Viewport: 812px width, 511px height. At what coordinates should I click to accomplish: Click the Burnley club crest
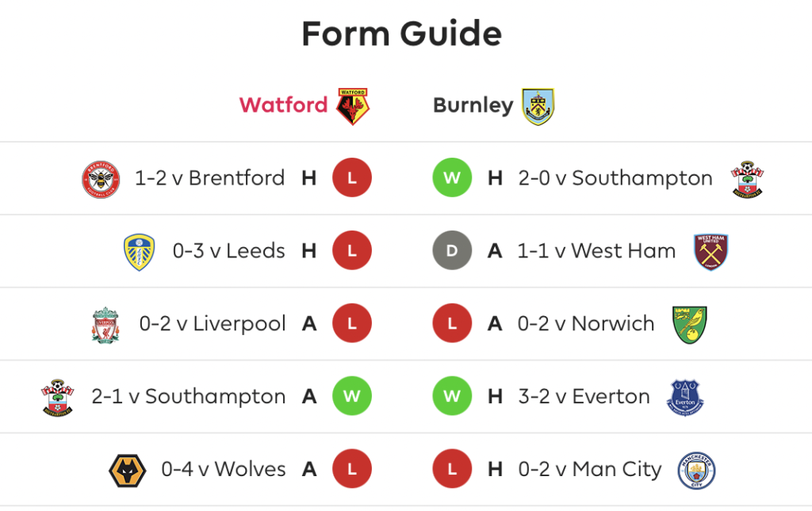pyautogui.click(x=538, y=106)
